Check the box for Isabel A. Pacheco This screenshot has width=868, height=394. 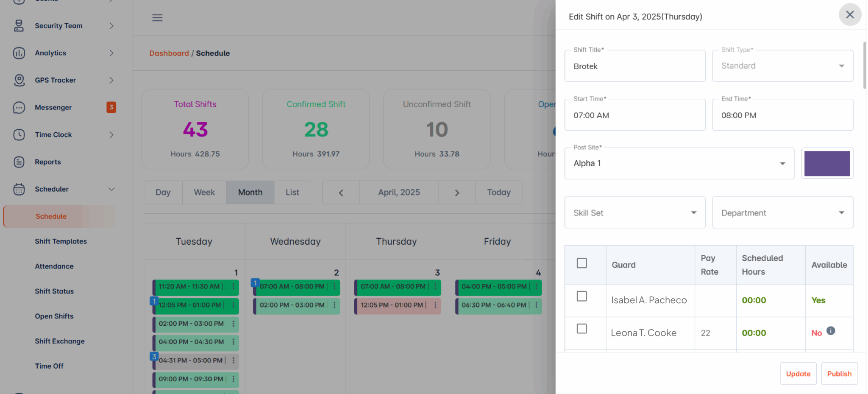pyautogui.click(x=582, y=296)
